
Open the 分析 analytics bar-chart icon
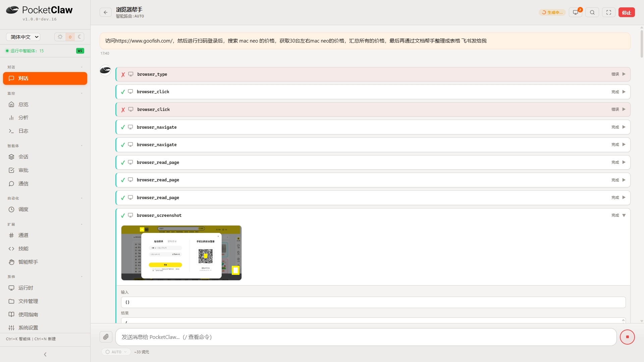coord(11,118)
